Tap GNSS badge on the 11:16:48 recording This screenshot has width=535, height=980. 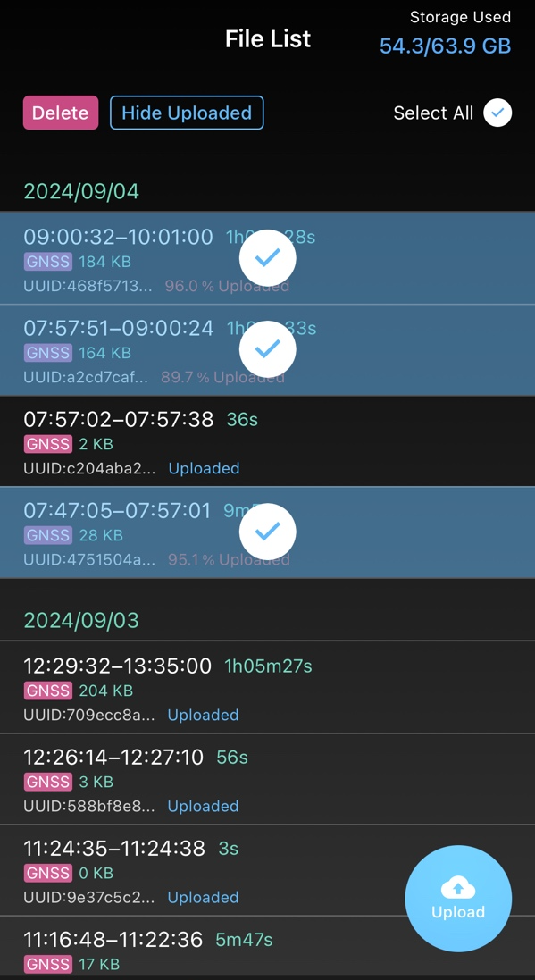47,964
